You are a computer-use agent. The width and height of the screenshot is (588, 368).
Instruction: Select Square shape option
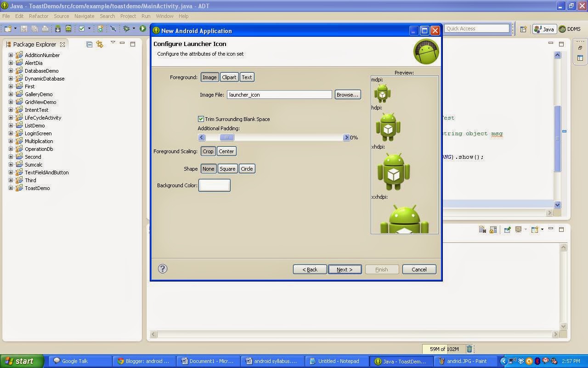pyautogui.click(x=227, y=169)
